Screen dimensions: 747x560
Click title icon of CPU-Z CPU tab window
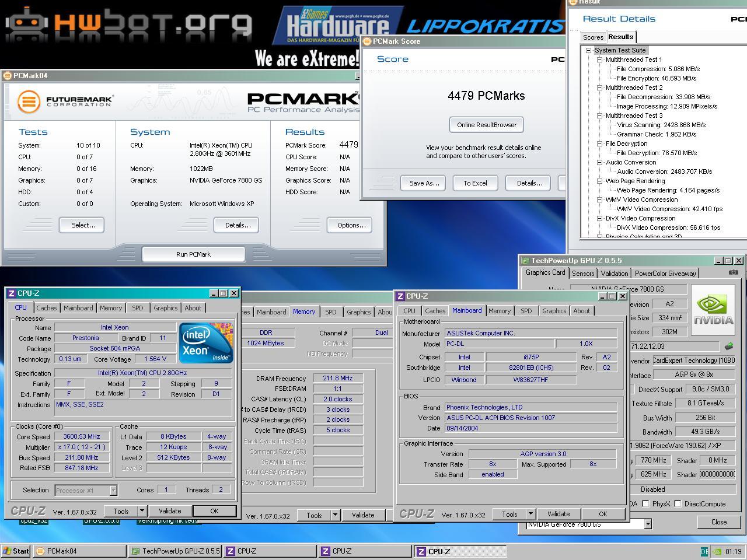(11, 293)
